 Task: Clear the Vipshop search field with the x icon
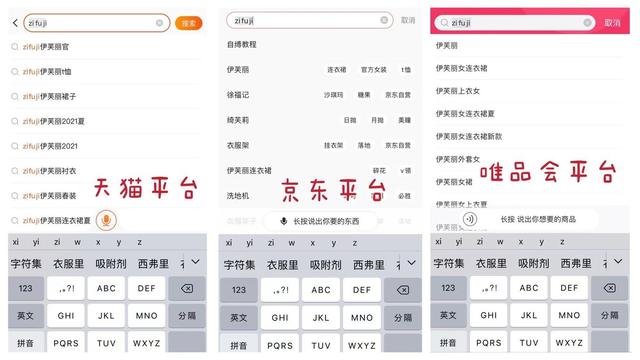[x=587, y=22]
